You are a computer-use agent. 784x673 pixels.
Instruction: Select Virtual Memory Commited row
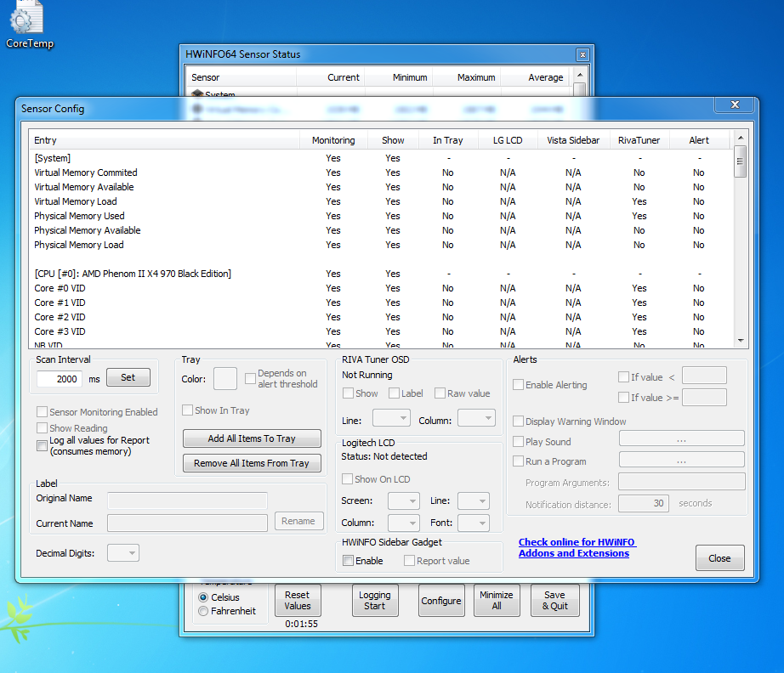coord(381,172)
